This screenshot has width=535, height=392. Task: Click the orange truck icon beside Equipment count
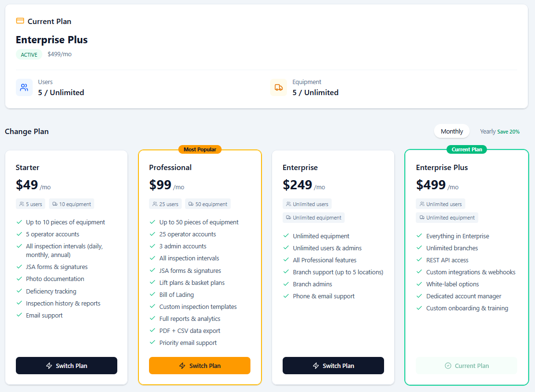[279, 87]
